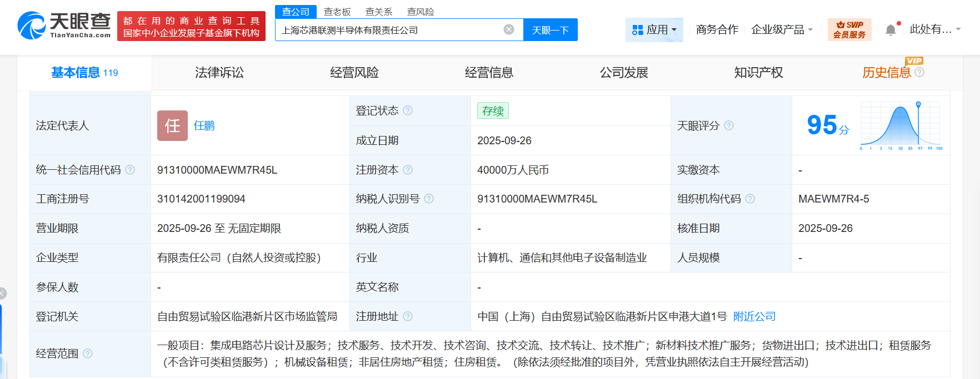980x379 pixels.
Task: Click the avatar tile of 任鹏
Action: pos(172,125)
